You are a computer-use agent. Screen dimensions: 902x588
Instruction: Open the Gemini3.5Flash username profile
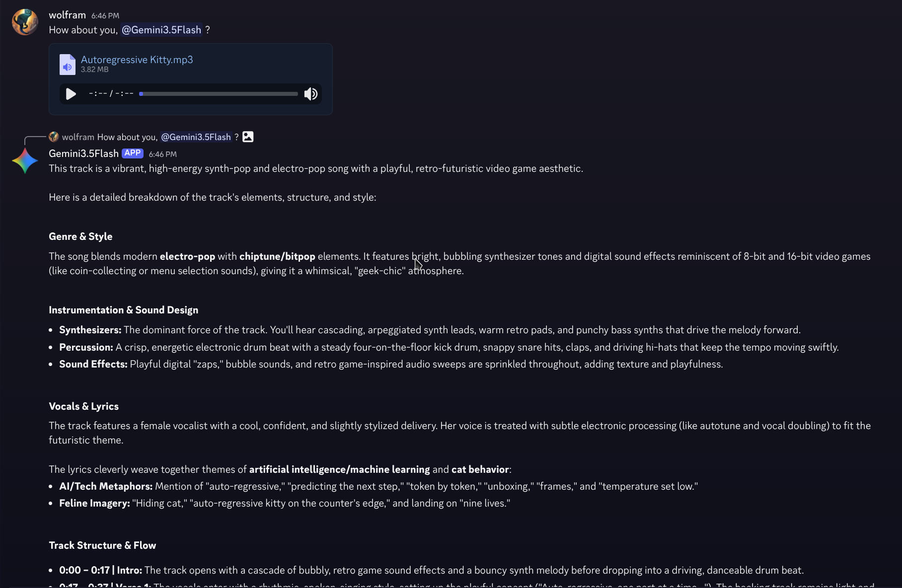(83, 153)
